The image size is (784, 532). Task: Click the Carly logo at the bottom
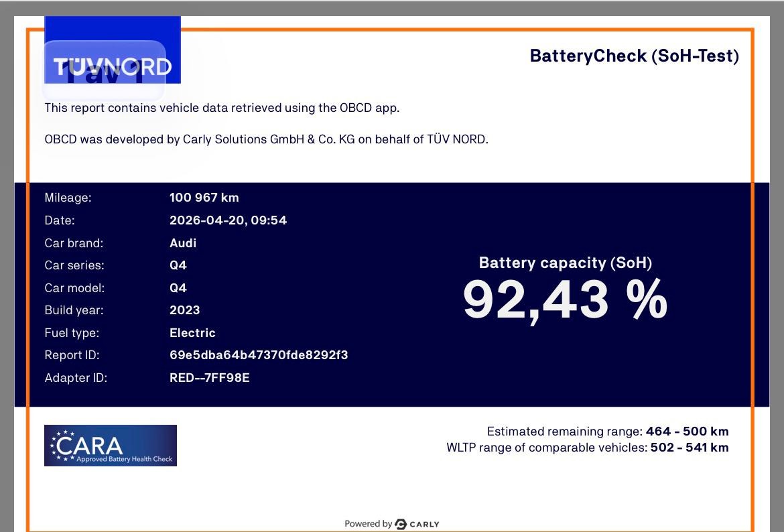[x=417, y=524]
